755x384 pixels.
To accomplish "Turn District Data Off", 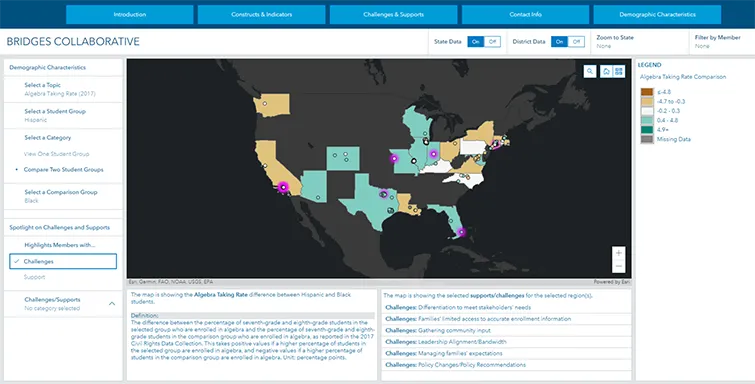I will click(x=576, y=42).
